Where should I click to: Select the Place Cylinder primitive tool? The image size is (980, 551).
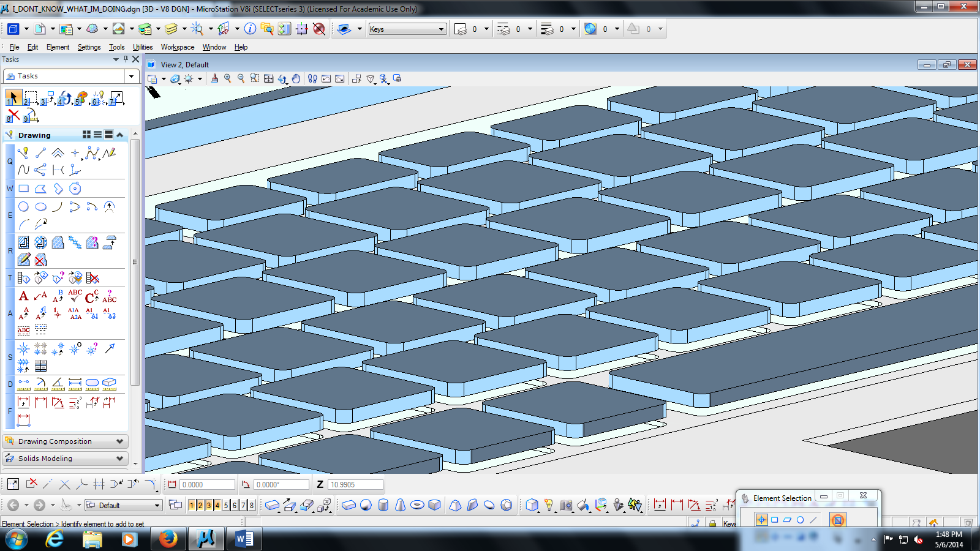pyautogui.click(x=383, y=505)
